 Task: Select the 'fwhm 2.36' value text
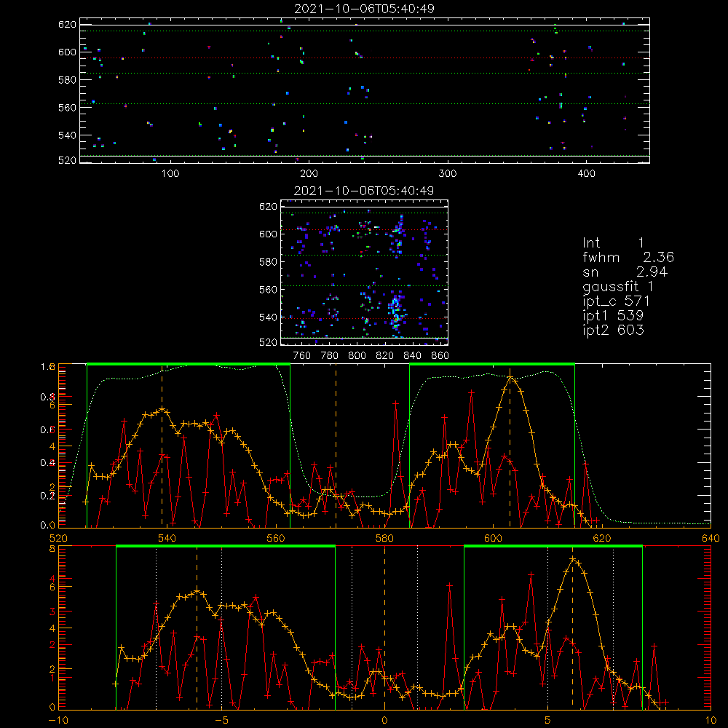(x=628, y=257)
